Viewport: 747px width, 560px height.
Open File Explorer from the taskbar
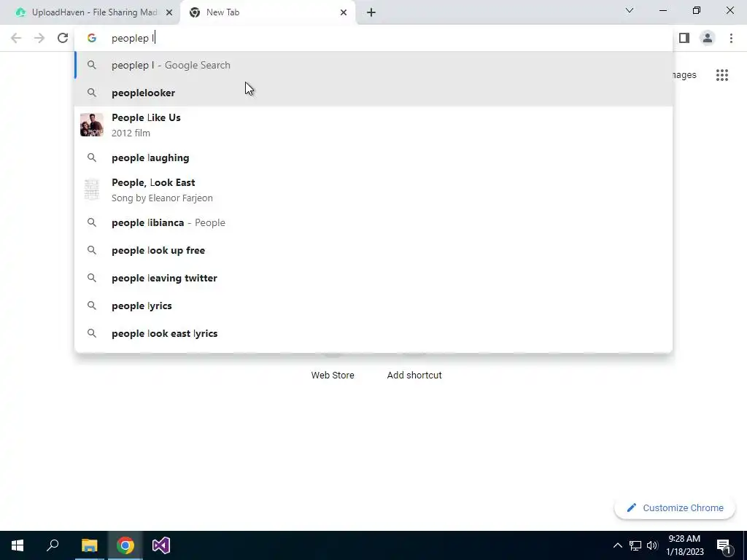point(89,545)
